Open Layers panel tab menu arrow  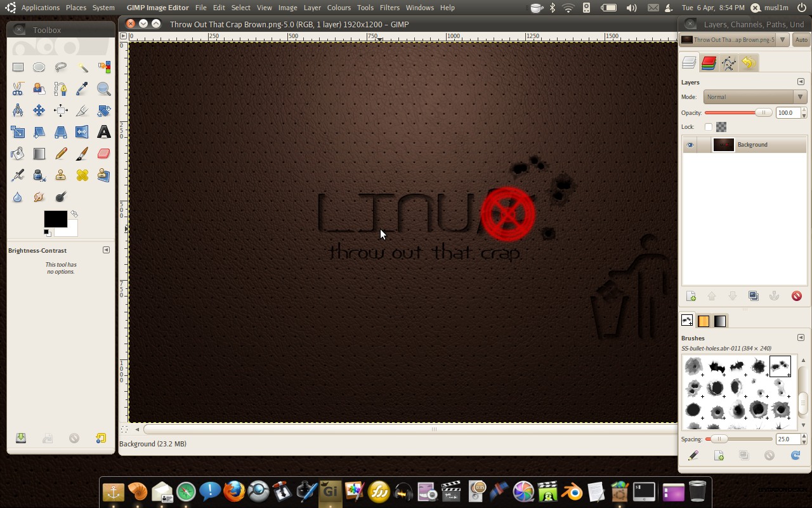pos(801,82)
